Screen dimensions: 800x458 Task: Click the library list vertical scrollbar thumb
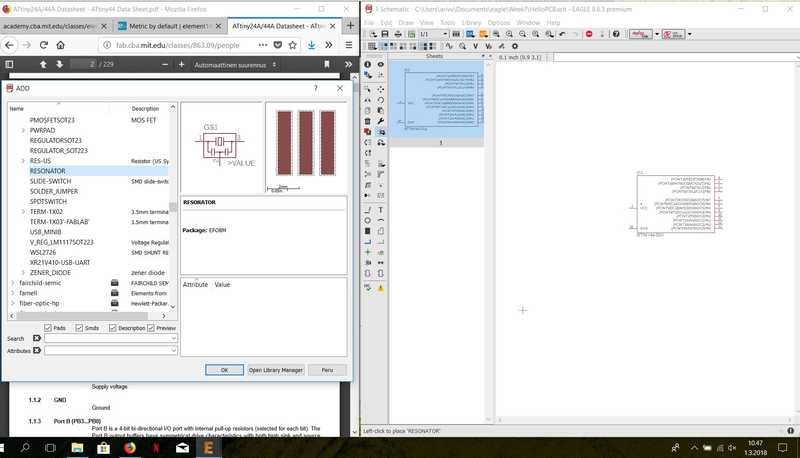[x=172, y=207]
